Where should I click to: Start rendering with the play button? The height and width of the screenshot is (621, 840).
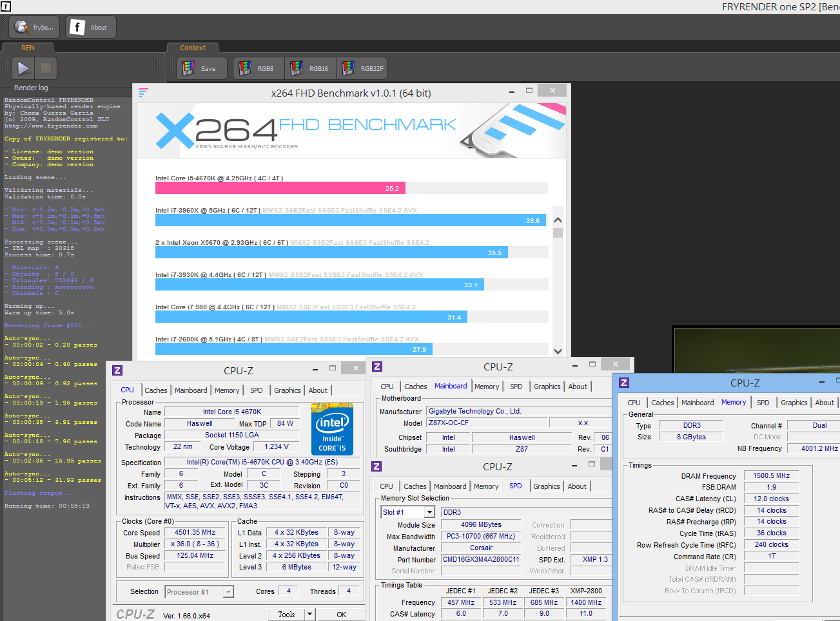23,68
